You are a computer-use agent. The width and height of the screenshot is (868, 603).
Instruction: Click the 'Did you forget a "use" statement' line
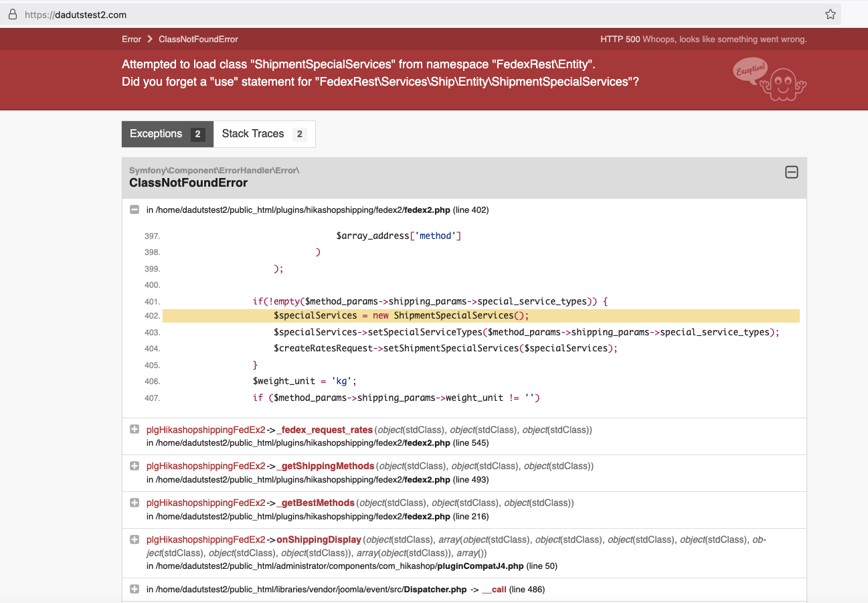380,82
